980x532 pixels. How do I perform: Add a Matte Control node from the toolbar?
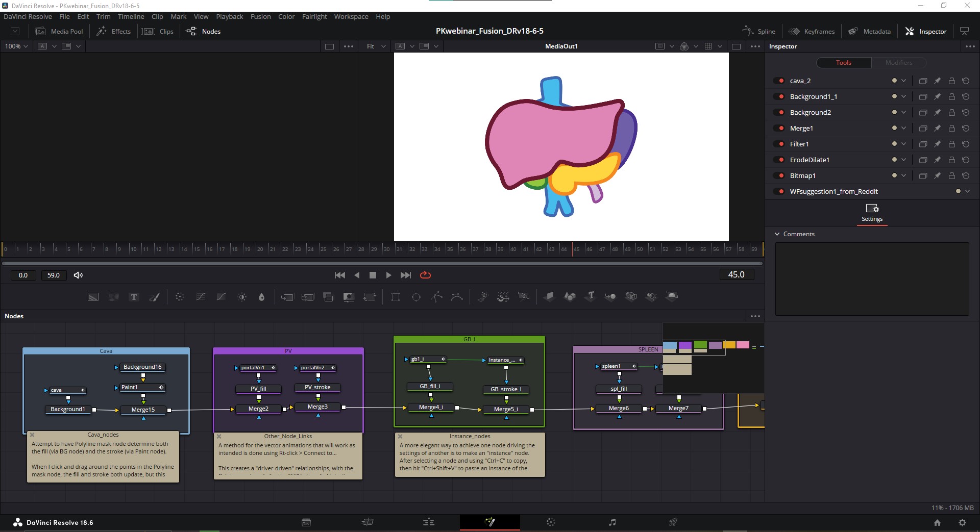[349, 297]
